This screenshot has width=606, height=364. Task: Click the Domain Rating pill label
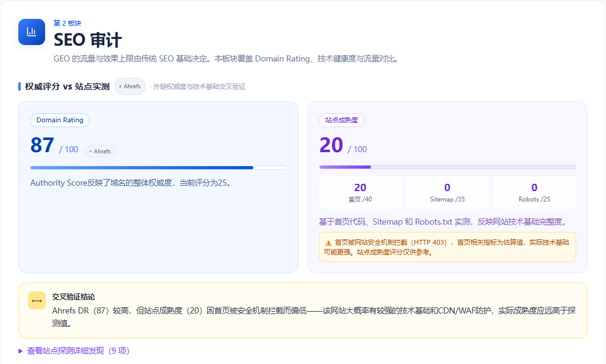(x=60, y=120)
